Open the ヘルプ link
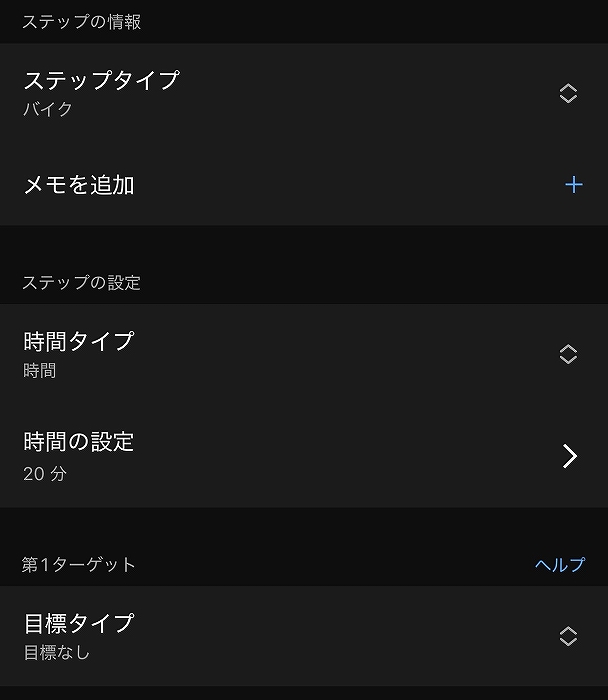Viewport: 608px width, 700px height. (x=559, y=565)
